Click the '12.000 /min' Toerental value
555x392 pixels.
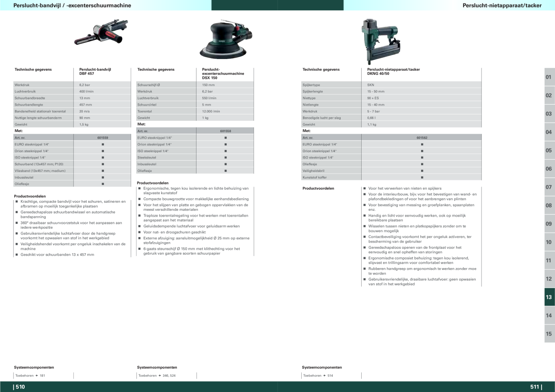pos(211,111)
